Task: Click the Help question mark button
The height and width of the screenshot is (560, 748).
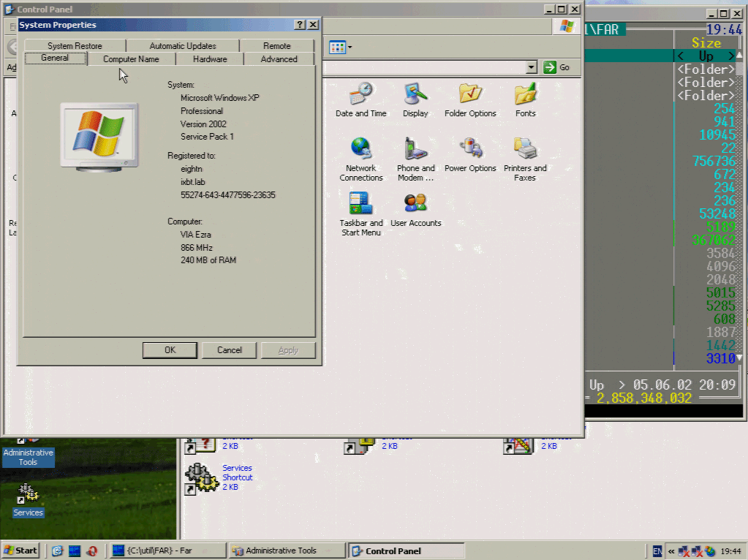Action: pos(300,25)
